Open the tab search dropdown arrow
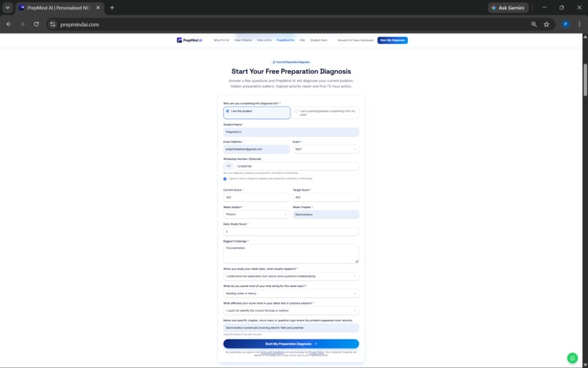The width and height of the screenshot is (588, 368). point(7,7)
